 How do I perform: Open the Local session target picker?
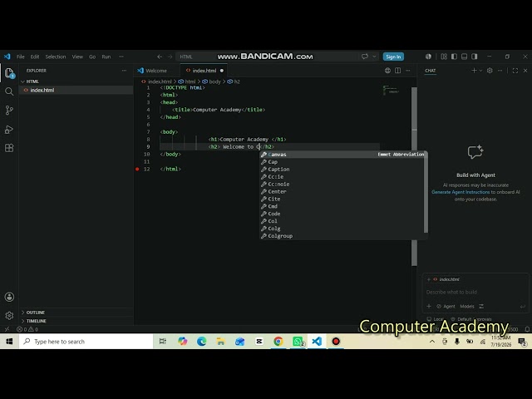pyautogui.click(x=436, y=319)
